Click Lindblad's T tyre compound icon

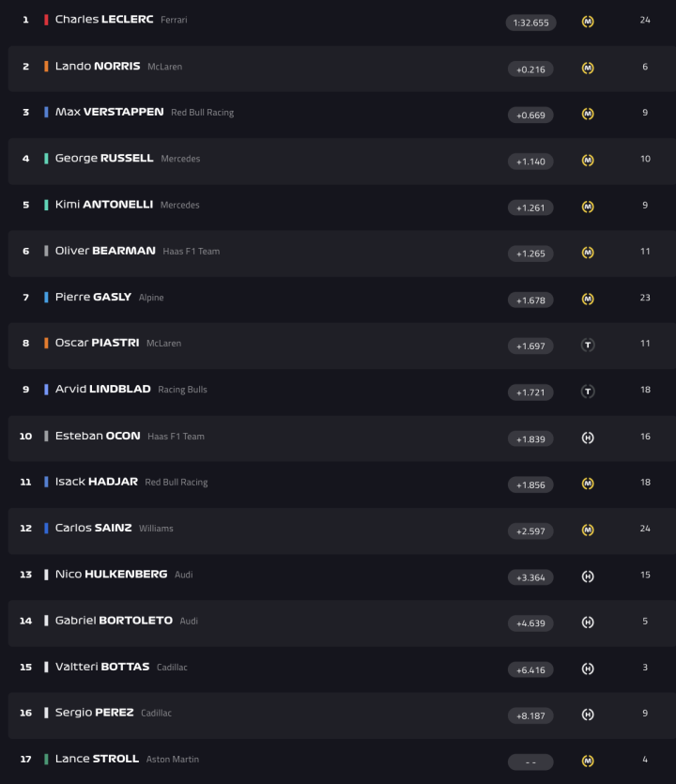[588, 391]
